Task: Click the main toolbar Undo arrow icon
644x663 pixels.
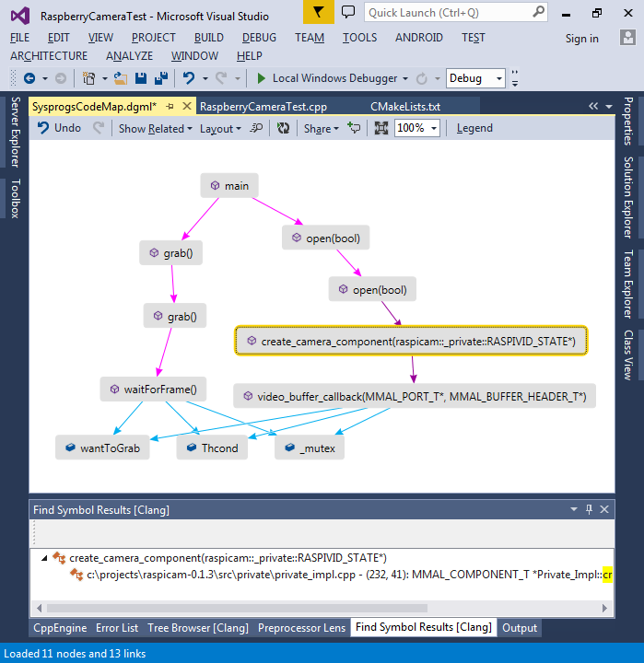Action: pos(189,78)
